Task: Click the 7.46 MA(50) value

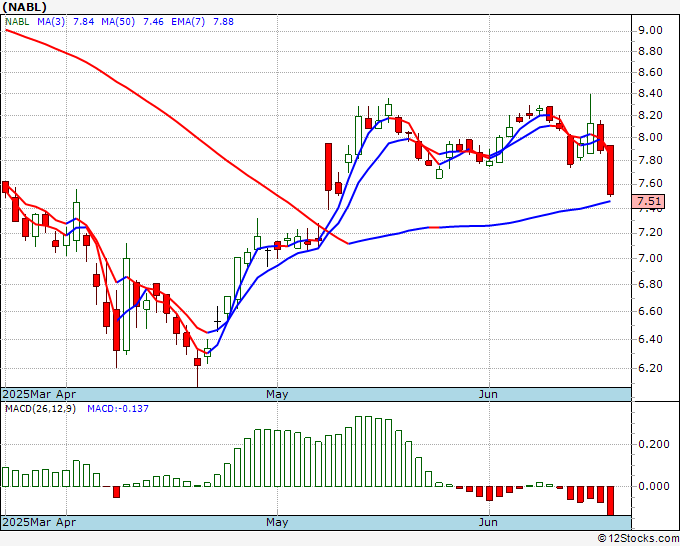Action: pyautogui.click(x=153, y=22)
